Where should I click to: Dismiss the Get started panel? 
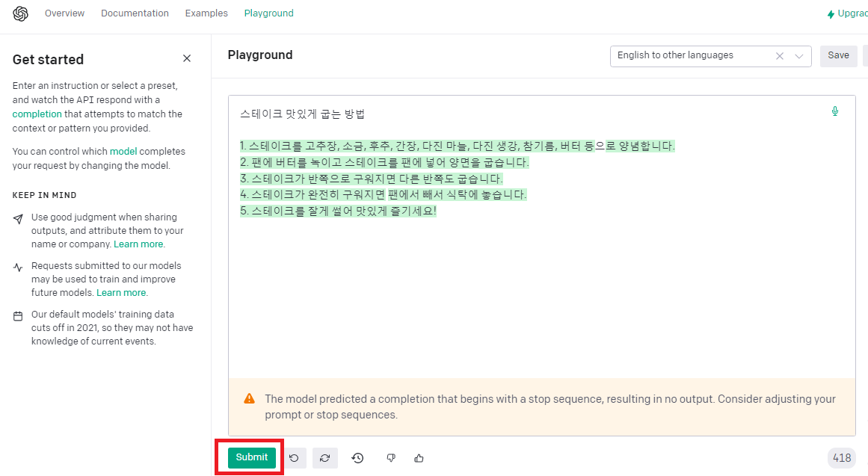[186, 58]
